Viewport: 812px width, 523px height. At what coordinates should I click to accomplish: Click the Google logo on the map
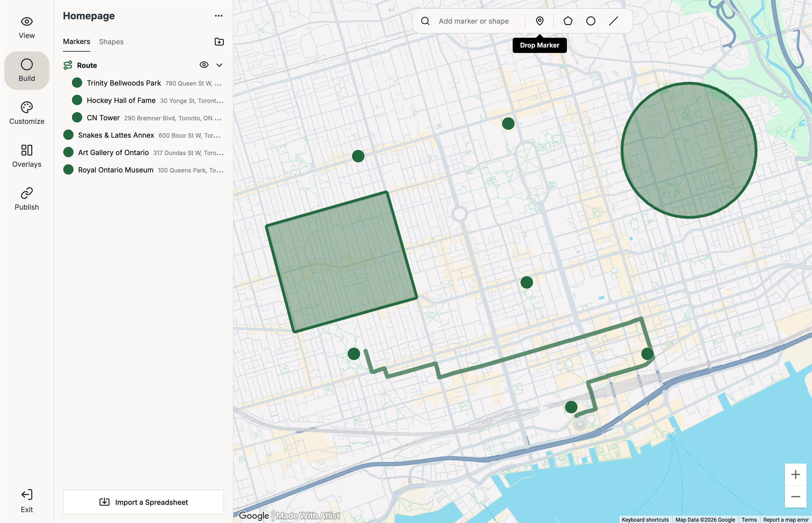254,515
